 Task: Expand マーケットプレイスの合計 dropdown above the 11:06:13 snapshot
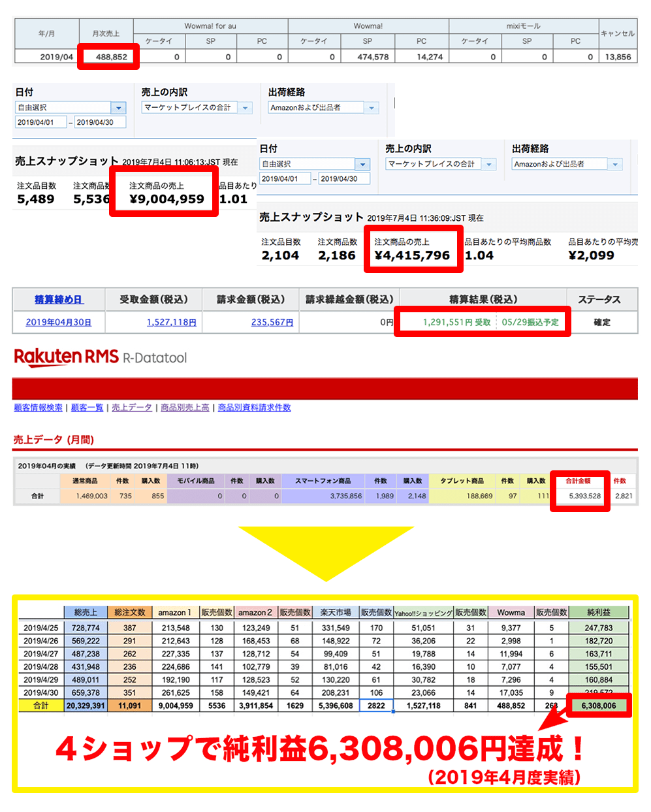coord(197,108)
